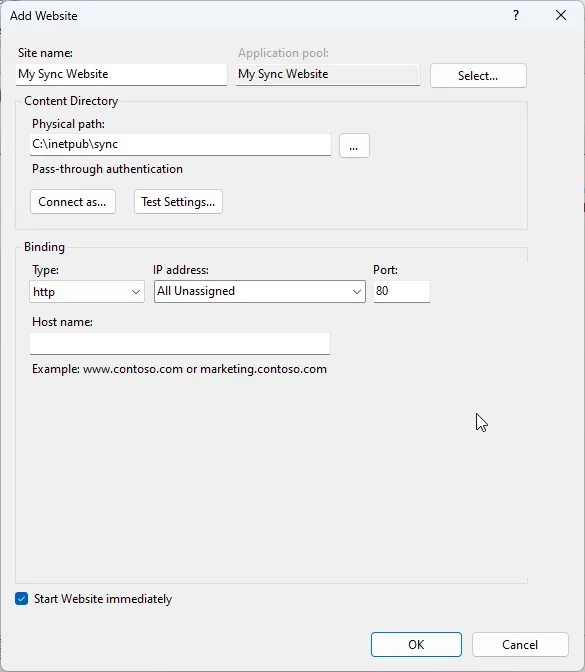Click the question mark help icon

tap(516, 15)
